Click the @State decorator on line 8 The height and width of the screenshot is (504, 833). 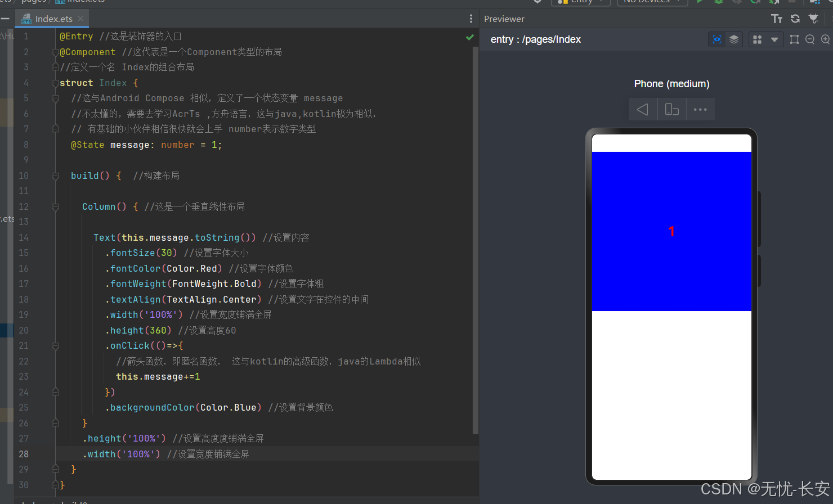(x=88, y=145)
